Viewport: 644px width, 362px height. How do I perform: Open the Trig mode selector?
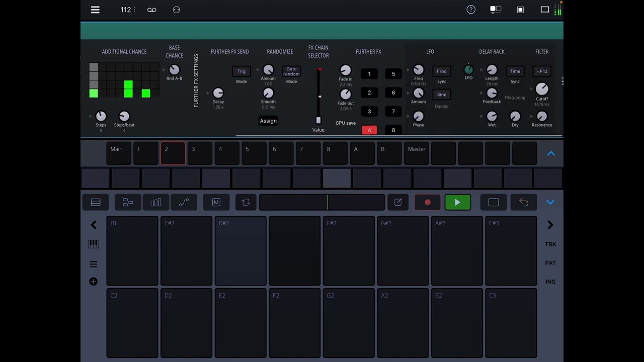(242, 71)
